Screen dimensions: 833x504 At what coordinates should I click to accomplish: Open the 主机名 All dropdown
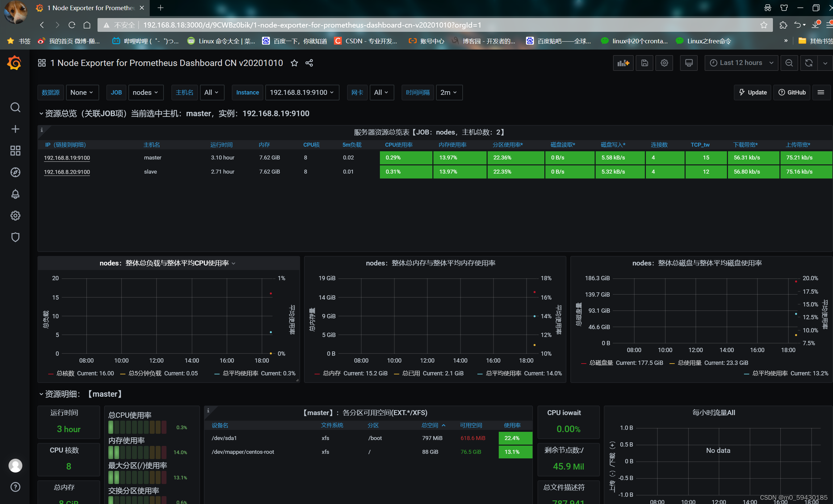coord(212,93)
